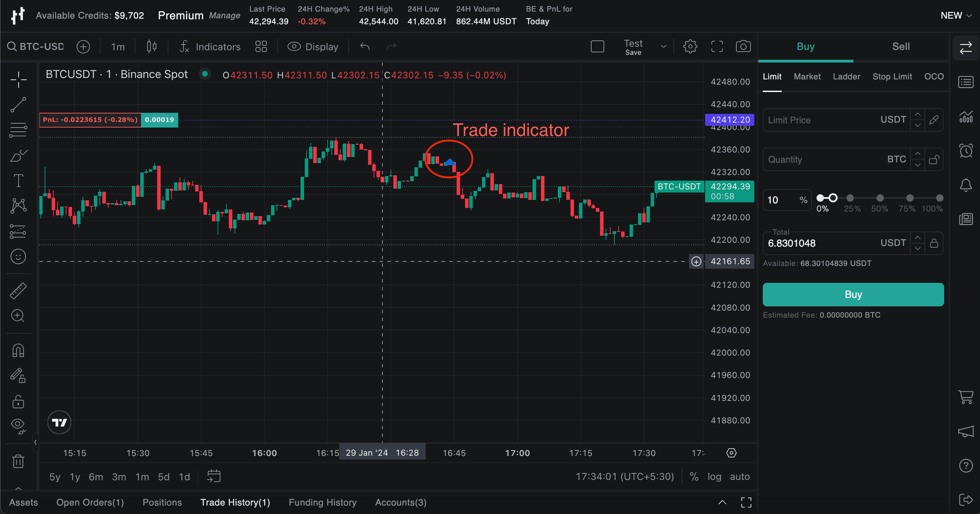Open the Indicators dialog
This screenshot has height=514, width=980.
click(210, 47)
